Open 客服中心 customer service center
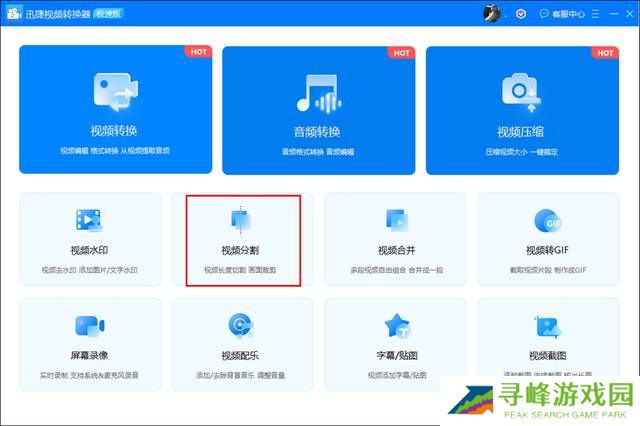 [562, 14]
